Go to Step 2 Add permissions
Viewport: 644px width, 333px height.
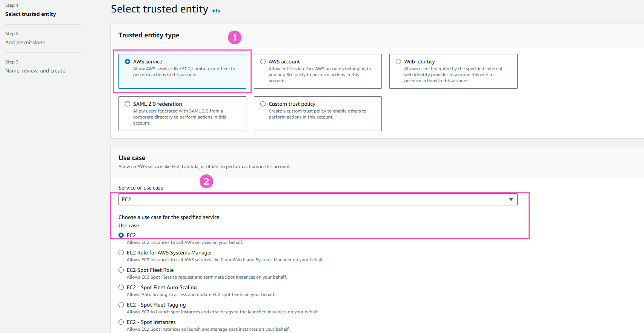tap(25, 42)
